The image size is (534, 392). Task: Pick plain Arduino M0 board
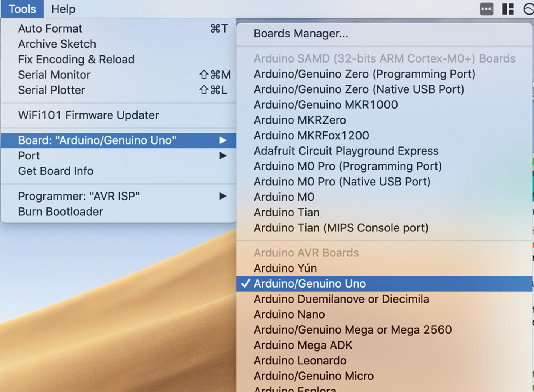click(x=384, y=197)
